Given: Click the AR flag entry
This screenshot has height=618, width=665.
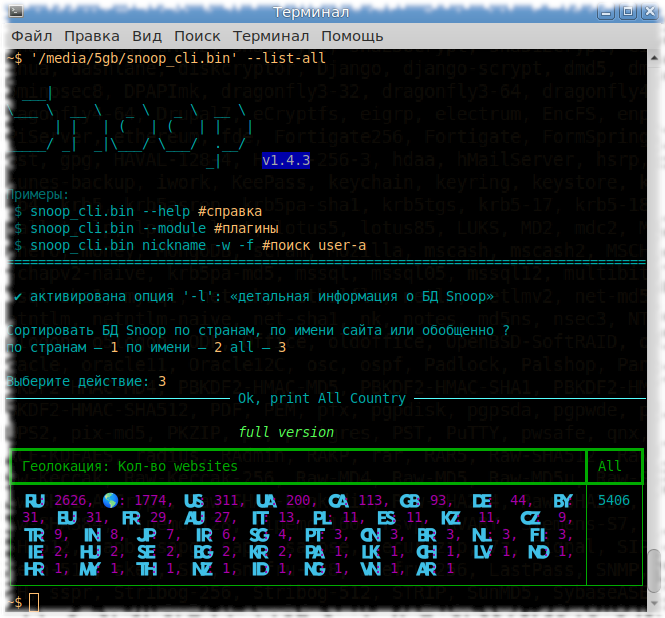Looking at the screenshot, I should (x=427, y=569).
